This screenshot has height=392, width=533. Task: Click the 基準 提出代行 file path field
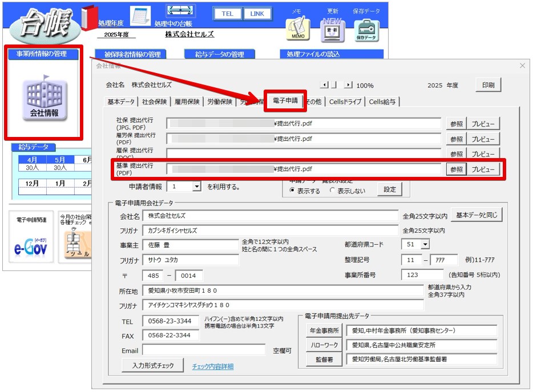(304, 169)
